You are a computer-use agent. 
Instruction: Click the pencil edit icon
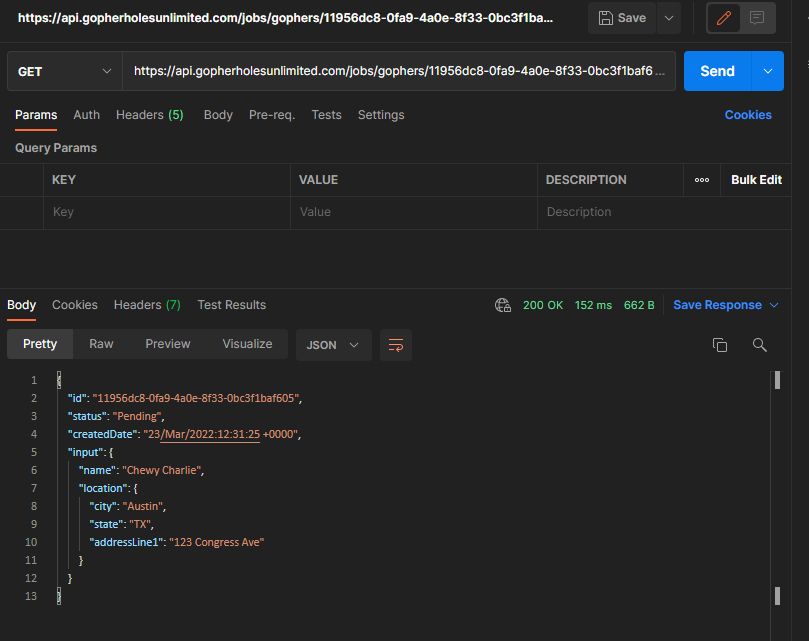click(725, 18)
